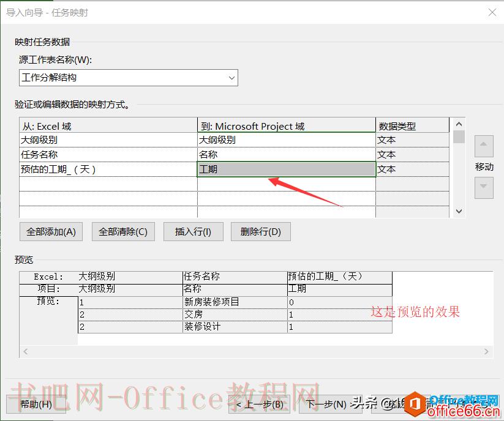Close the import wizard dialog
Viewport: 504px width, 421px height.
coord(492,12)
